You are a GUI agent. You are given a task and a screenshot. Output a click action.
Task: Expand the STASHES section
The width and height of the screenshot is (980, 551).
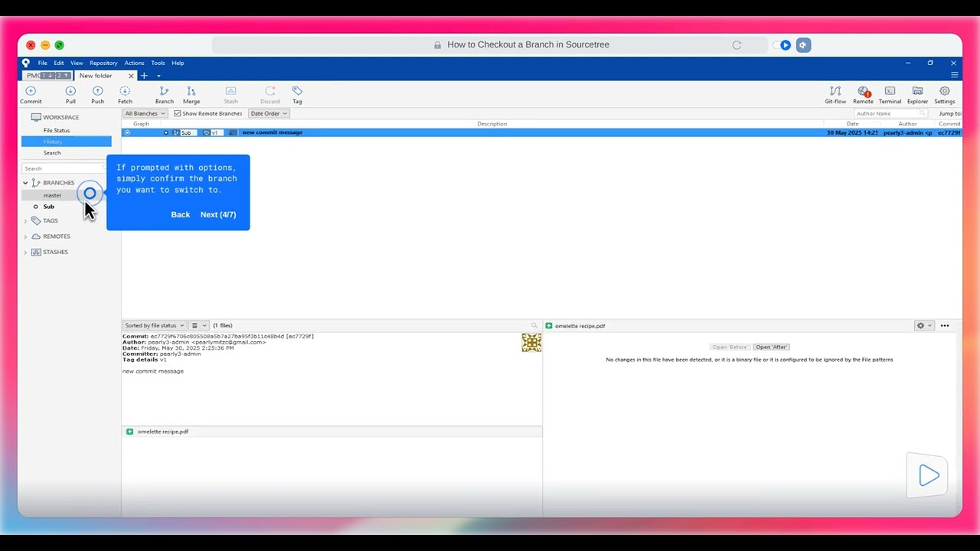pos(25,253)
